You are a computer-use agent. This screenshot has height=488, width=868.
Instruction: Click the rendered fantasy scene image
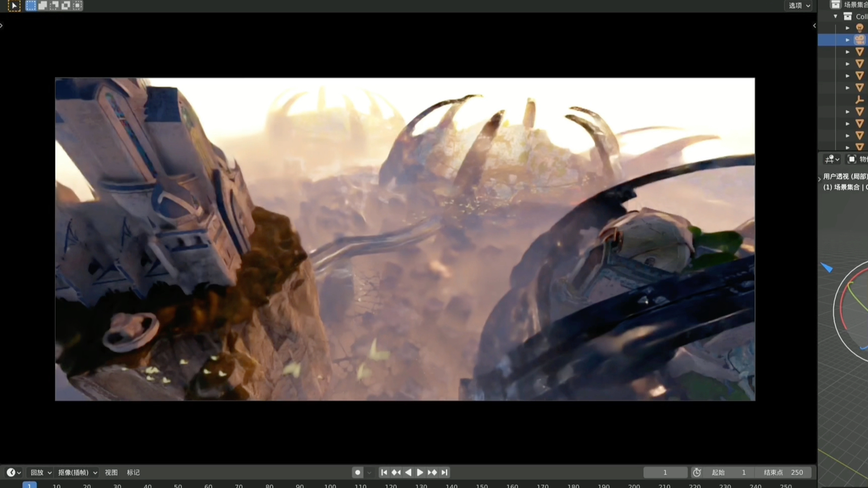pyautogui.click(x=405, y=239)
